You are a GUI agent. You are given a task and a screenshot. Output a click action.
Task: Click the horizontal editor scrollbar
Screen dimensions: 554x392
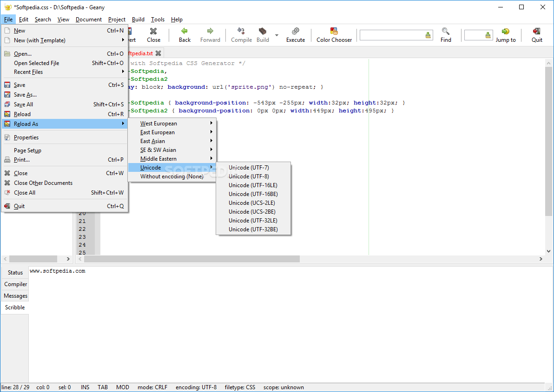pyautogui.click(x=191, y=259)
